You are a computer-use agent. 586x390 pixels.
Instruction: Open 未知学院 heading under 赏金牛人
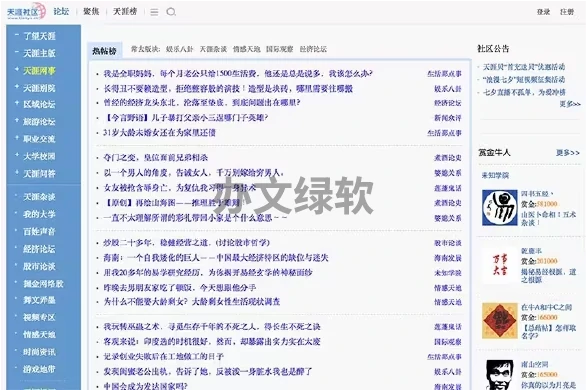(495, 175)
